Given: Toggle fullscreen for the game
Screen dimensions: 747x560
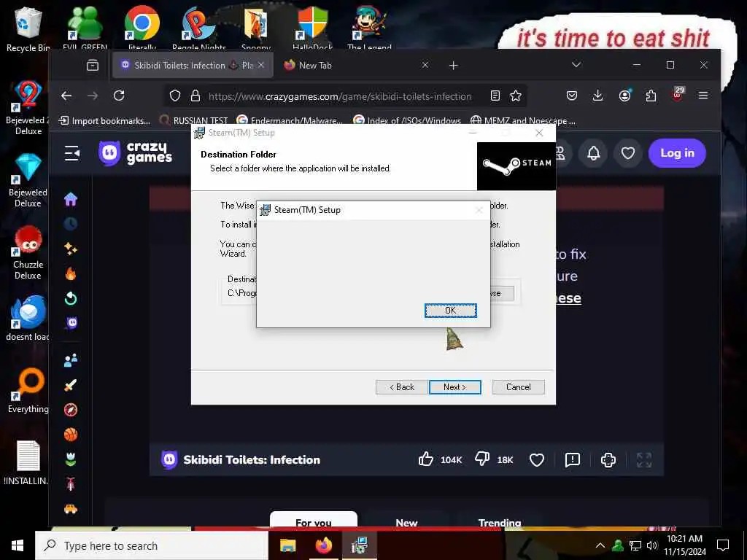Looking at the screenshot, I should [644, 459].
